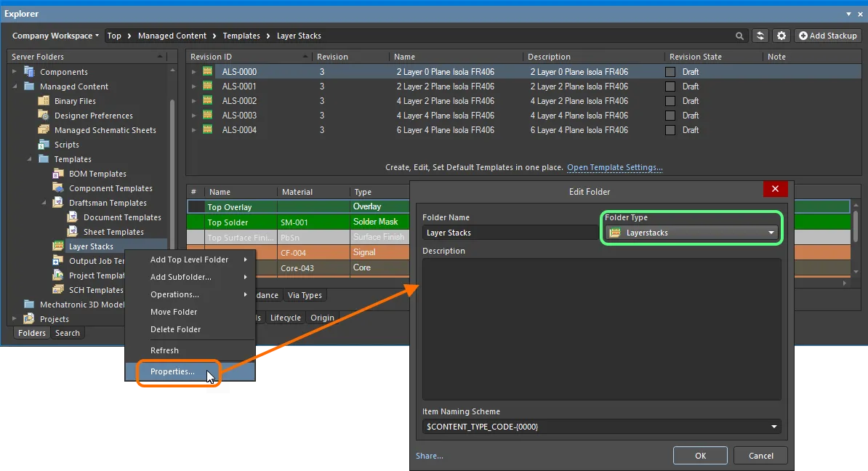This screenshot has height=471, width=868.
Task: Click the Projects folder icon
Action: tap(29, 318)
